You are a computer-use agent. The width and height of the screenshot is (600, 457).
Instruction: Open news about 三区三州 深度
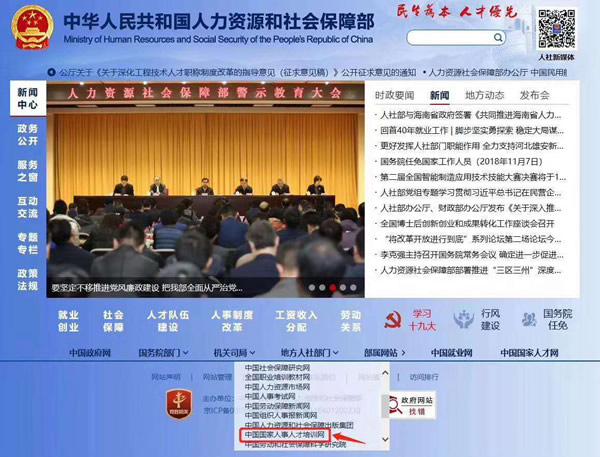pos(471,271)
